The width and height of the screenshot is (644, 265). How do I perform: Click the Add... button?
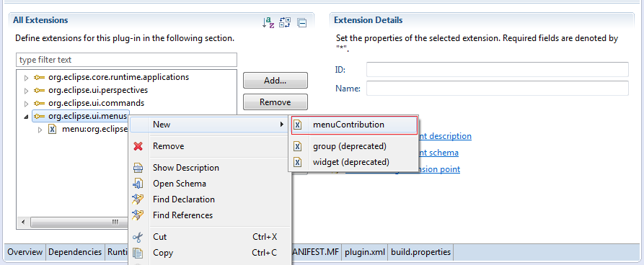pyautogui.click(x=275, y=81)
